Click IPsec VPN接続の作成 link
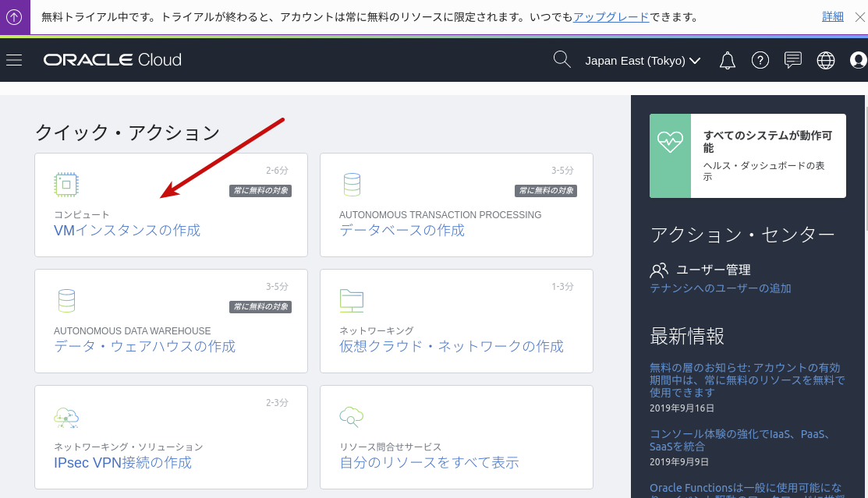 [122, 463]
